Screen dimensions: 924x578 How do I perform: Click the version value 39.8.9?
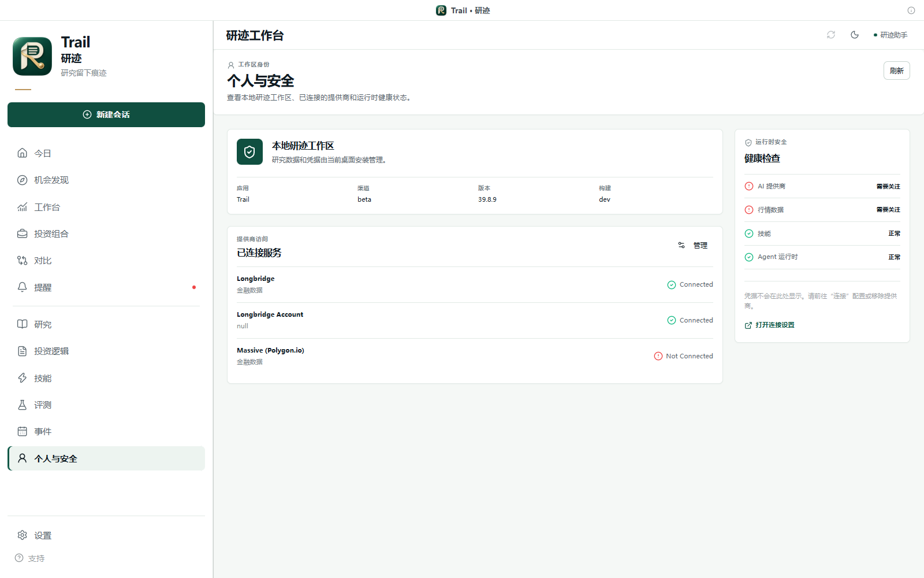pyautogui.click(x=487, y=199)
